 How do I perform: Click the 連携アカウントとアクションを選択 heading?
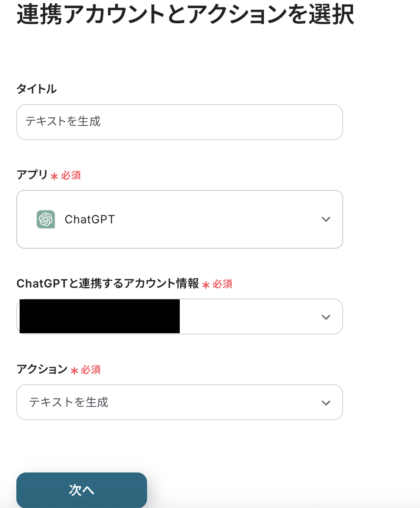[185, 14]
